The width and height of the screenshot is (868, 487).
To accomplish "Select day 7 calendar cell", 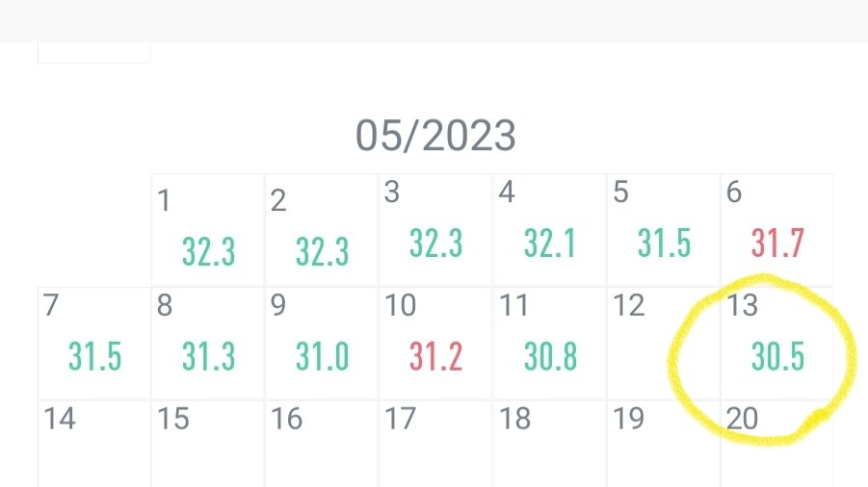I will pyautogui.click(x=94, y=343).
